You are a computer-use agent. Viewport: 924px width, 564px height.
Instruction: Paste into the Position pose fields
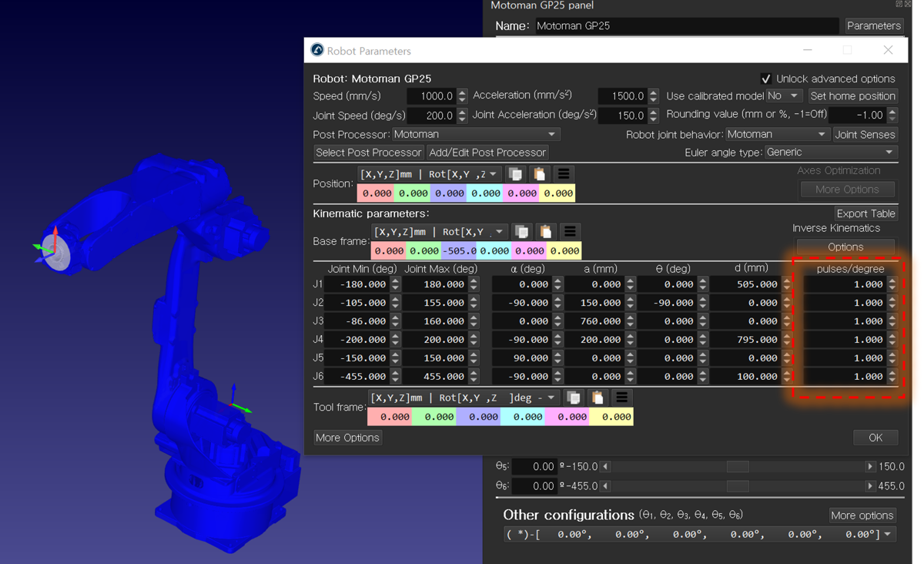click(539, 174)
